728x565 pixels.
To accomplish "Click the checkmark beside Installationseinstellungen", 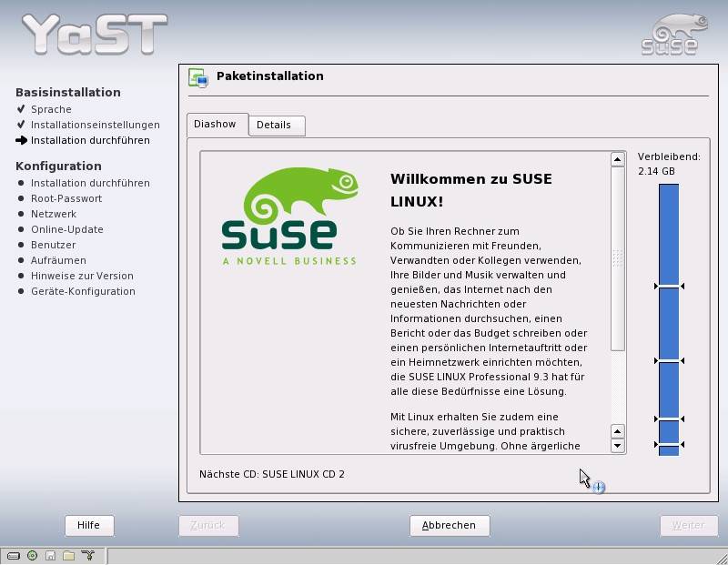I will tap(21, 125).
